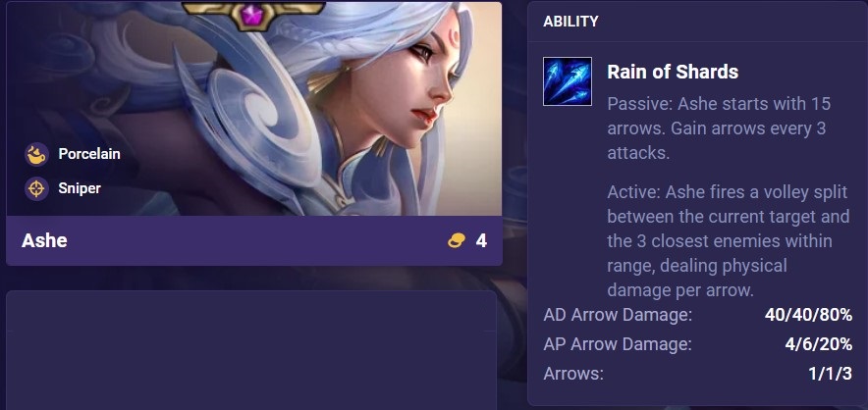Click the 4/6/20% damage value

click(819, 344)
